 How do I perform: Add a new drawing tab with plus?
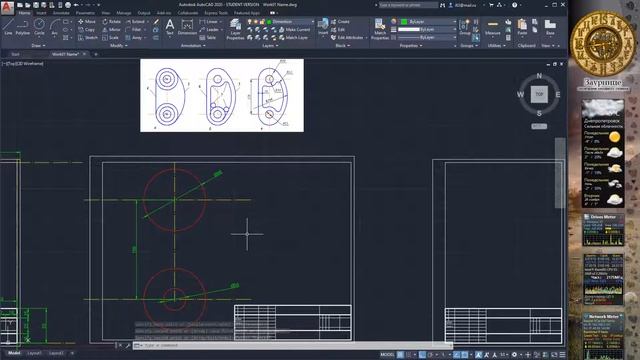[96, 54]
